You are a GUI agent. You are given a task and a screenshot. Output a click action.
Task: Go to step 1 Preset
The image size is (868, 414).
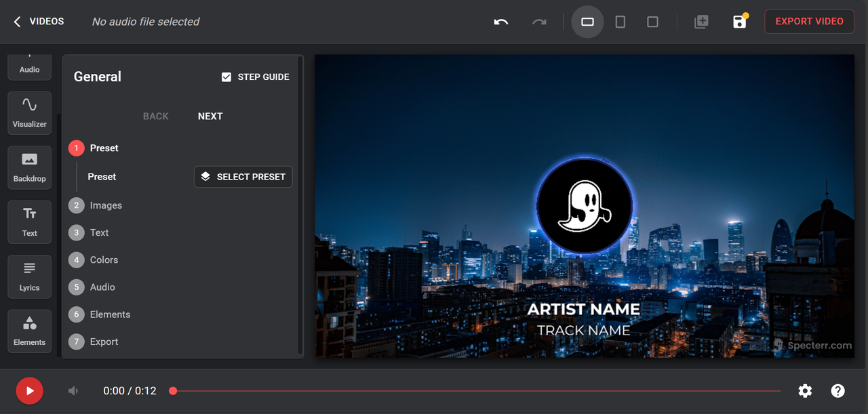coord(94,148)
